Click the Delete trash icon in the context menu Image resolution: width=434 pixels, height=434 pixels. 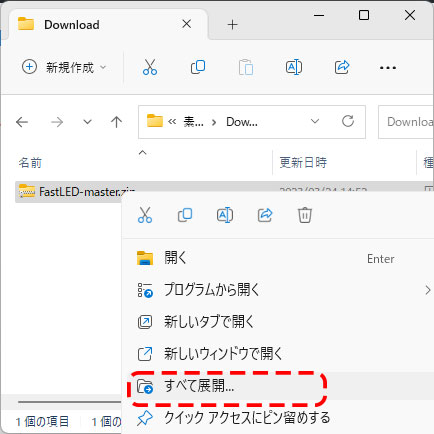pos(305,215)
